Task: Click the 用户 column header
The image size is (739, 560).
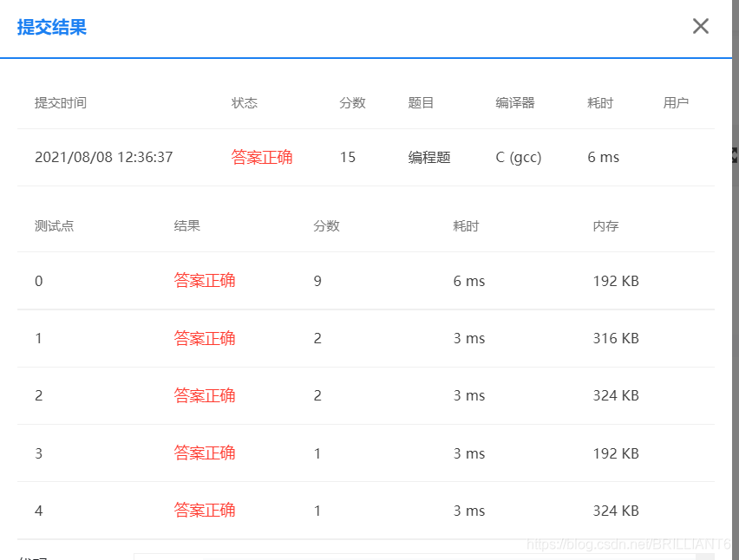Action: (x=677, y=102)
